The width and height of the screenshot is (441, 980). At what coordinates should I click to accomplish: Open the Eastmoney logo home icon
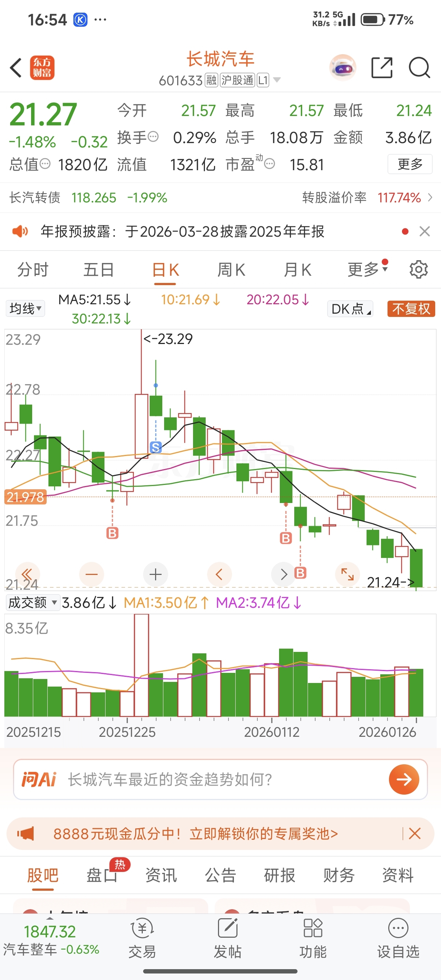pyautogui.click(x=42, y=68)
